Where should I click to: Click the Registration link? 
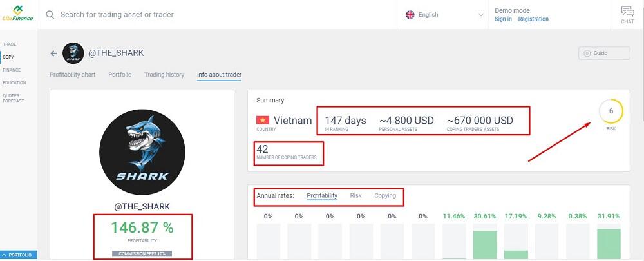[x=533, y=19]
